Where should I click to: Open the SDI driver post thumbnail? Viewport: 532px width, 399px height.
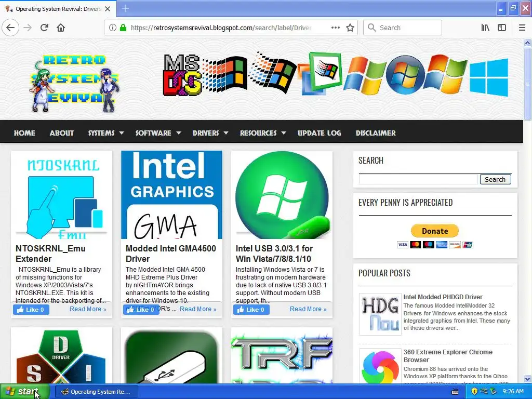[61, 355]
